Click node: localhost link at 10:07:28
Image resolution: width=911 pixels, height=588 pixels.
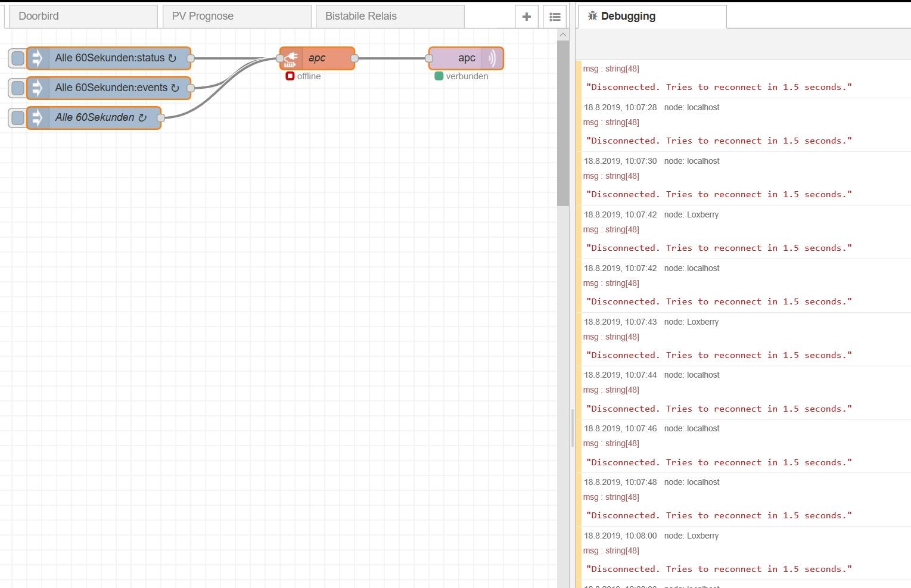pyautogui.click(x=692, y=107)
